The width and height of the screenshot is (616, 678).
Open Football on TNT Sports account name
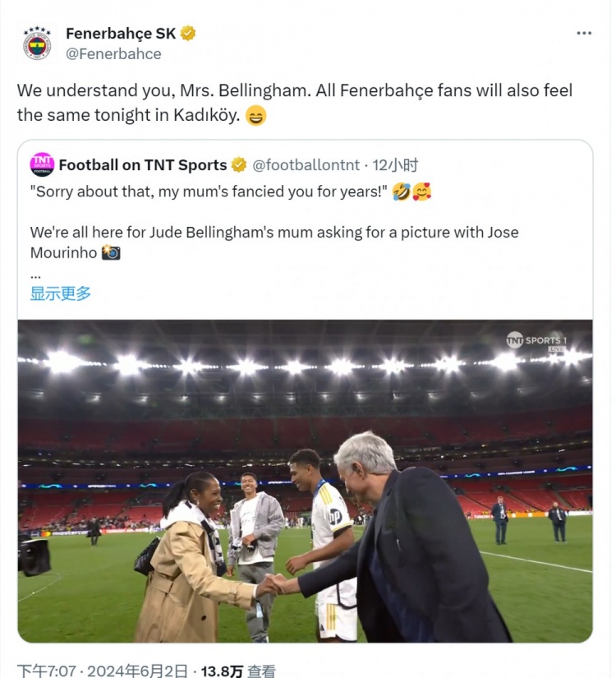click(142, 165)
